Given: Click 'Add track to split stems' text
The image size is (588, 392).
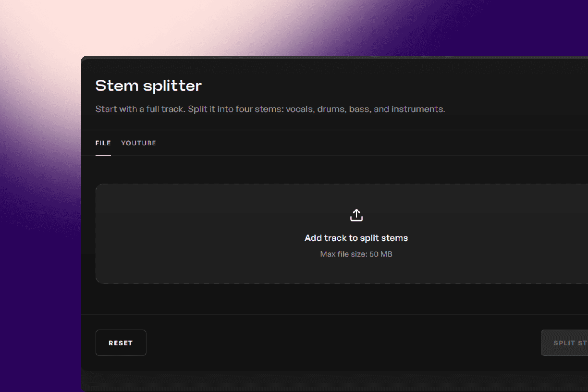Looking at the screenshot, I should 356,238.
